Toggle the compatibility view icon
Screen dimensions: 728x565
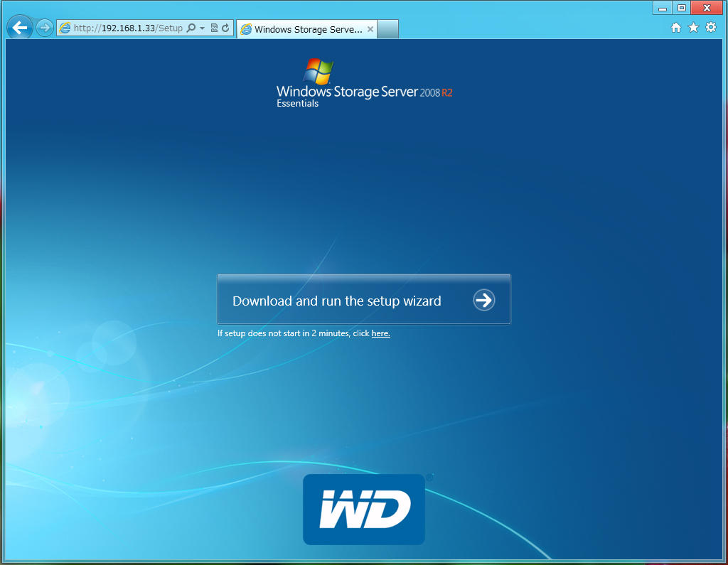coord(214,28)
